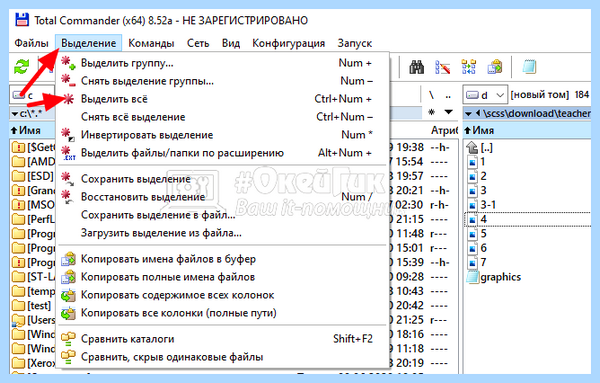Select Сохранить выделение в файл...

click(x=223, y=215)
